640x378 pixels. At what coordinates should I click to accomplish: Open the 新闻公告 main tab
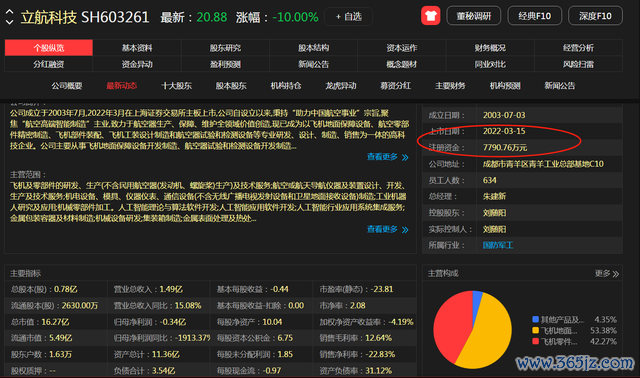pos(313,64)
